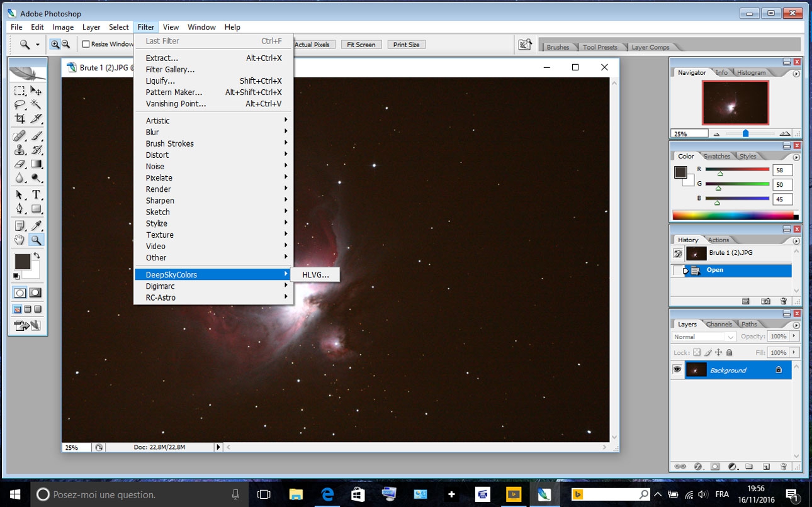Open the HLVG filter

tap(315, 275)
